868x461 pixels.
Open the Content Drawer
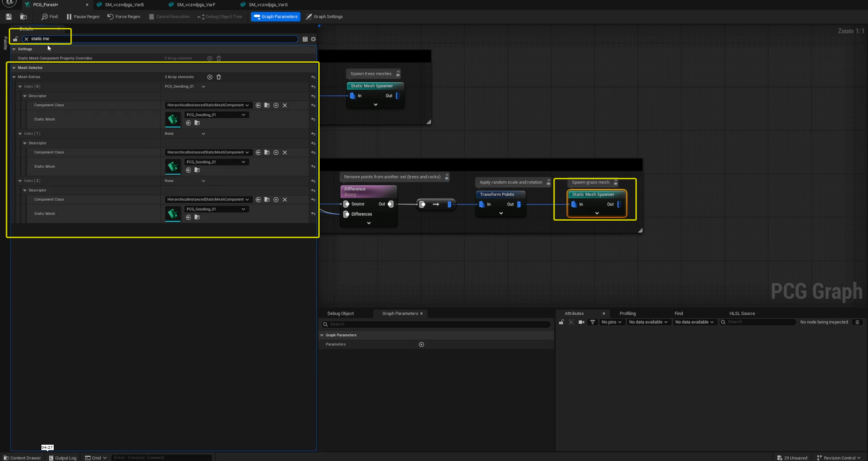pos(22,458)
